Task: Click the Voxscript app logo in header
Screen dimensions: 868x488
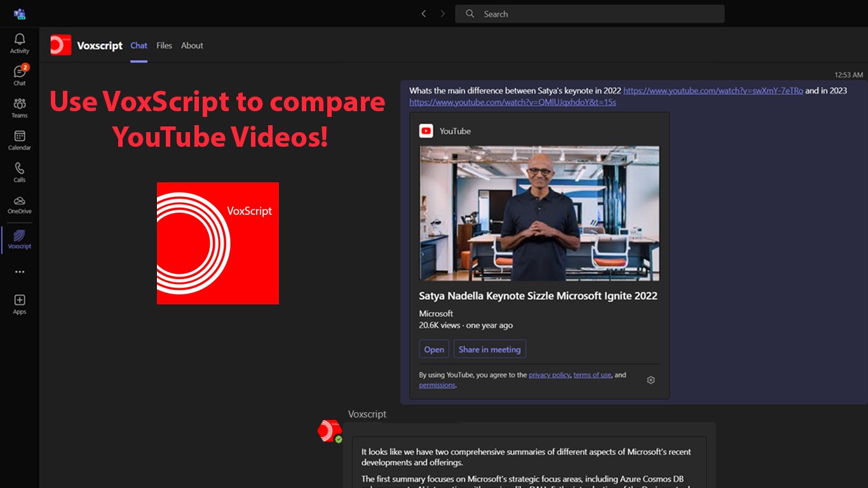Action: [x=61, y=45]
